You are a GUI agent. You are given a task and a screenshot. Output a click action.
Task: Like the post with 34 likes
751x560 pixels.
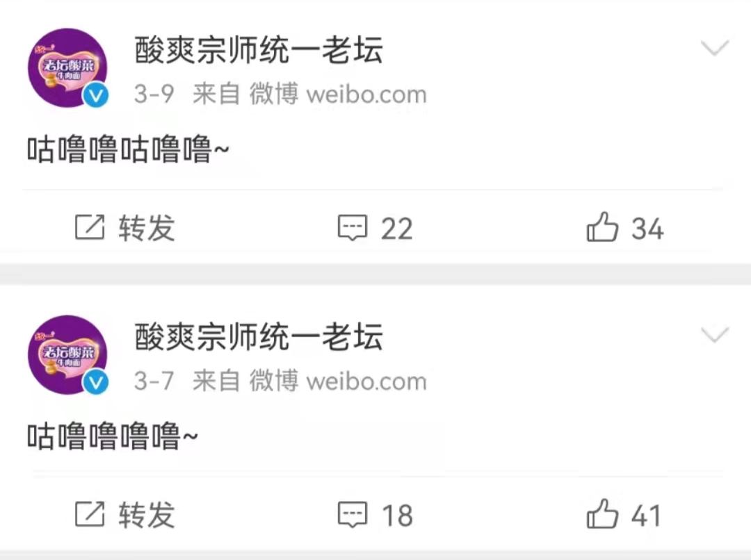602,227
